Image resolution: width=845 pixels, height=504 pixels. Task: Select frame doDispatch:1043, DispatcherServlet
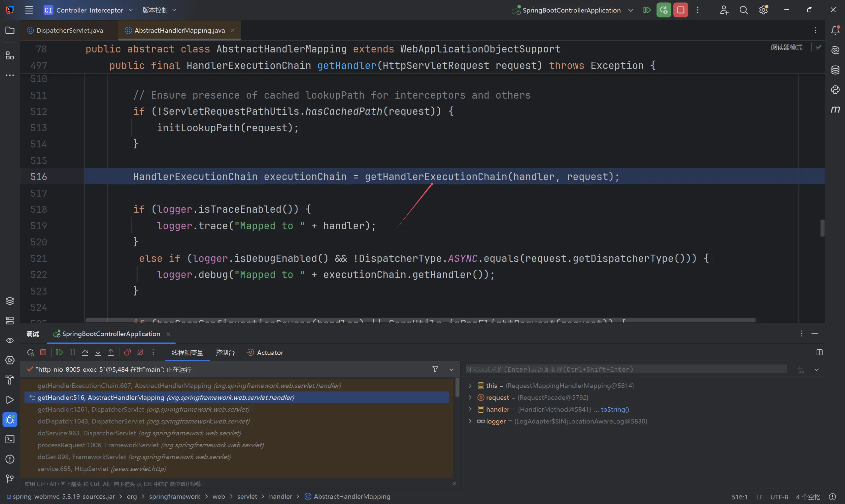[x=236, y=421]
